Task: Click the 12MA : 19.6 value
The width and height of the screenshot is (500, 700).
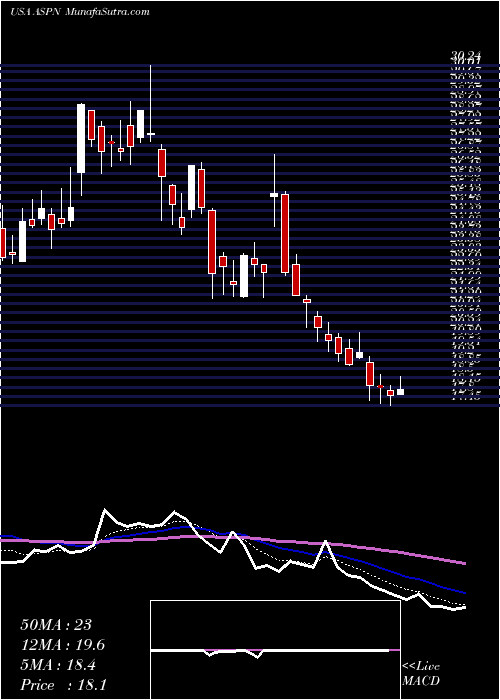Action: (x=63, y=645)
